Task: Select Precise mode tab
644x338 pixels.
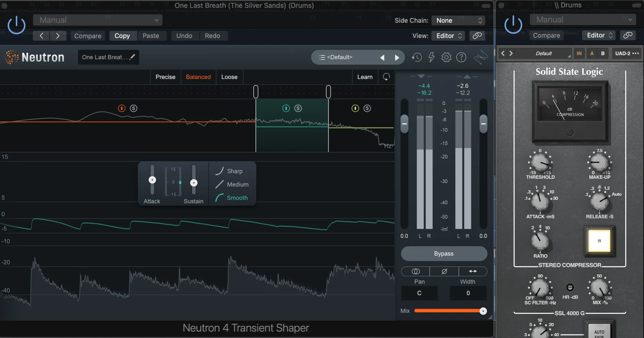Action: coord(165,77)
